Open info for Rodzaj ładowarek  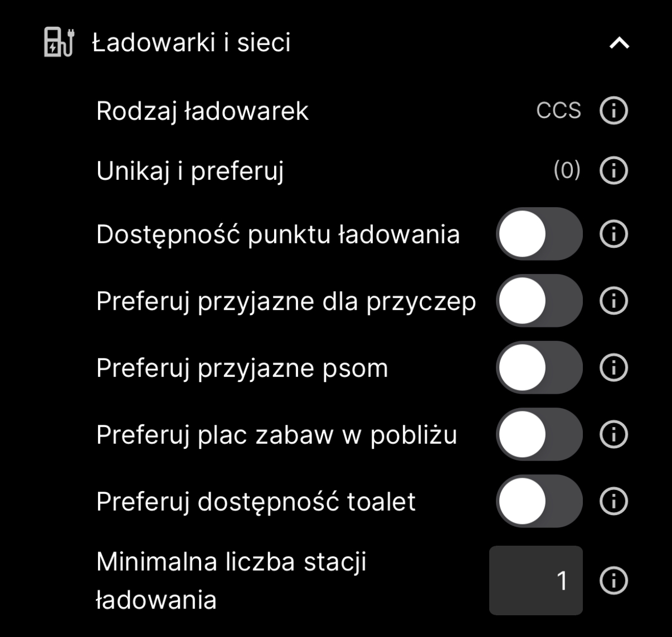(x=613, y=111)
